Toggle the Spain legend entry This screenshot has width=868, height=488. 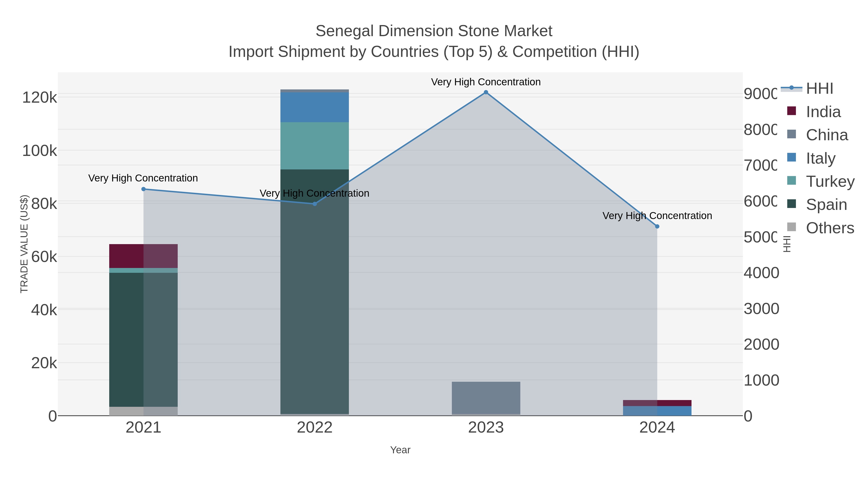(x=817, y=205)
